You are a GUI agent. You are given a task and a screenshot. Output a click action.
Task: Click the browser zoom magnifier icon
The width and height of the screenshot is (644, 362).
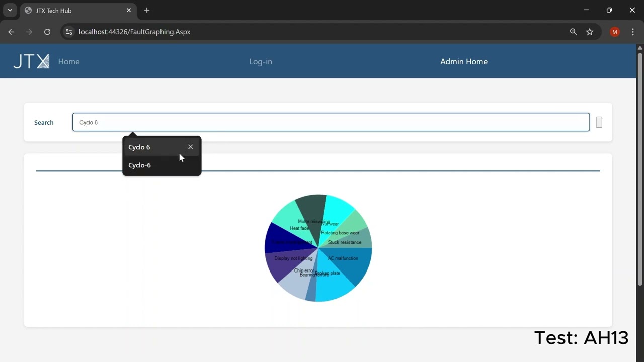(573, 32)
